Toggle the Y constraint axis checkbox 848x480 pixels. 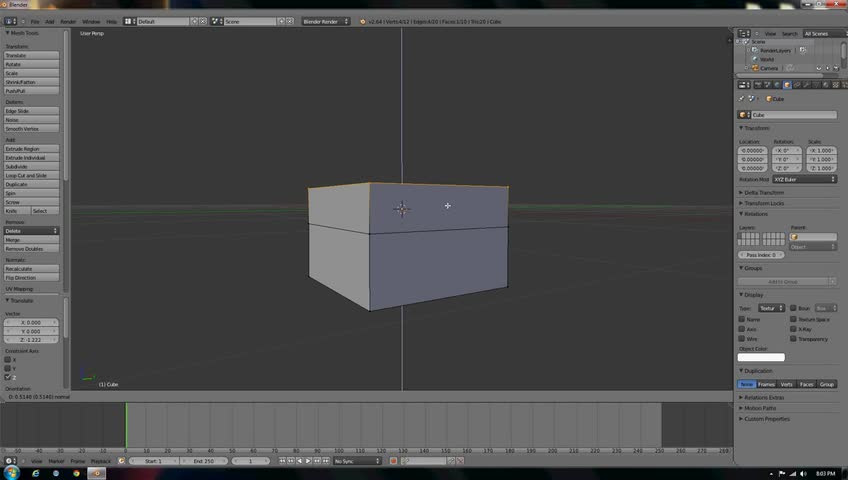tap(8, 368)
